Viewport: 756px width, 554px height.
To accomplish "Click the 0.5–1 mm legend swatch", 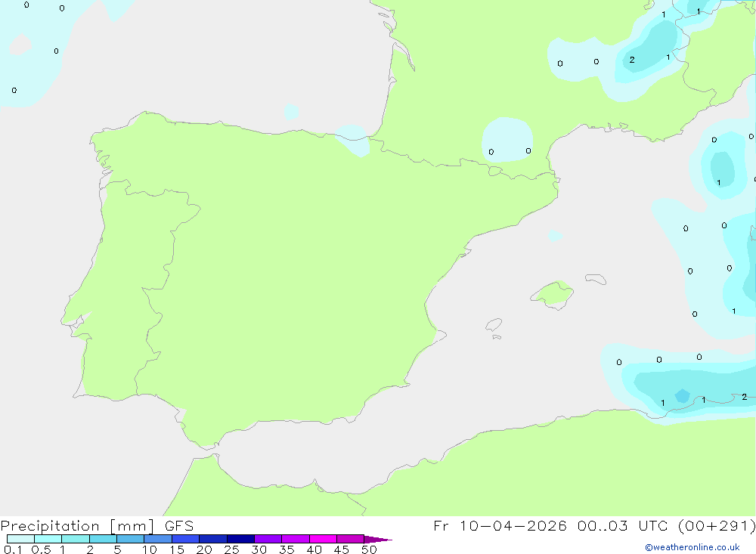I will 48,539.
